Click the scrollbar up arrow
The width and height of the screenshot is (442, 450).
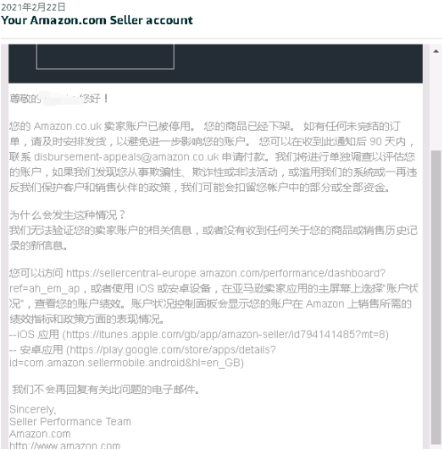(x=436, y=51)
